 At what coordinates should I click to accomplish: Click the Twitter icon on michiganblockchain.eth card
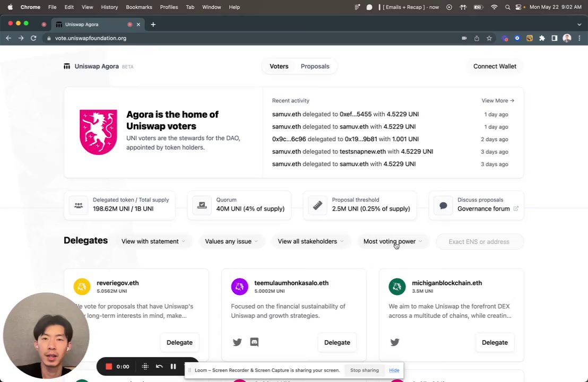point(394,342)
